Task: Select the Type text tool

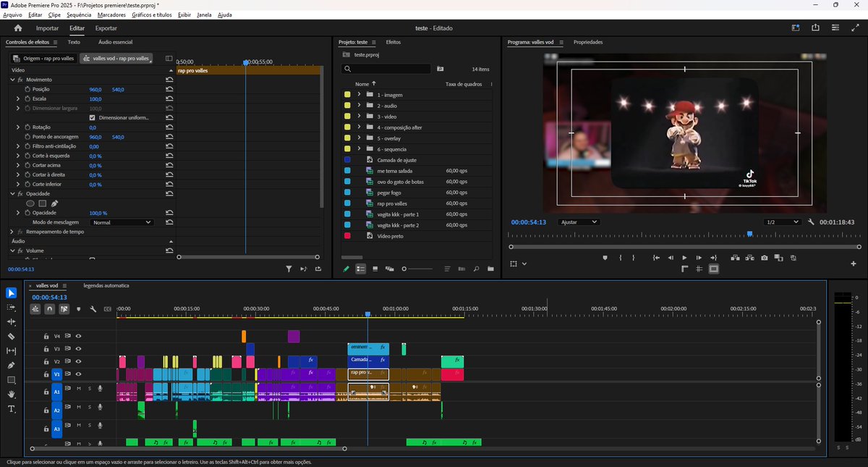Action: (12, 409)
